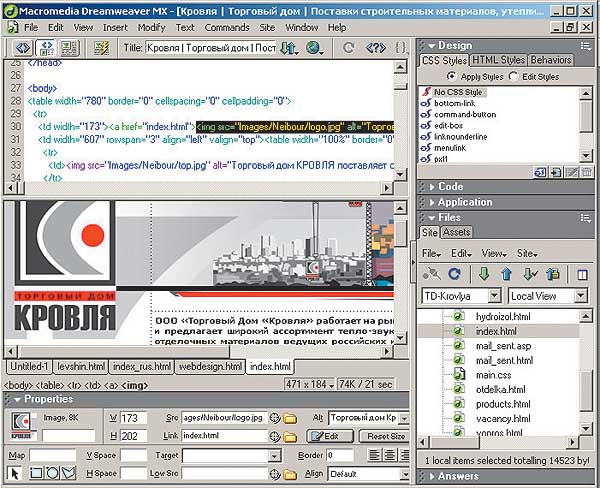The height and width of the screenshot is (488, 600).
Task: Select the rectangular hotspot tool
Action: click(x=36, y=473)
